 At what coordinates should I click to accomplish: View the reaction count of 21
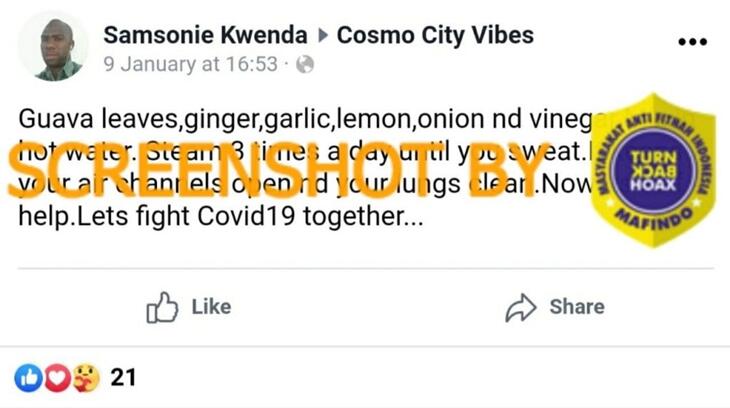point(123,377)
